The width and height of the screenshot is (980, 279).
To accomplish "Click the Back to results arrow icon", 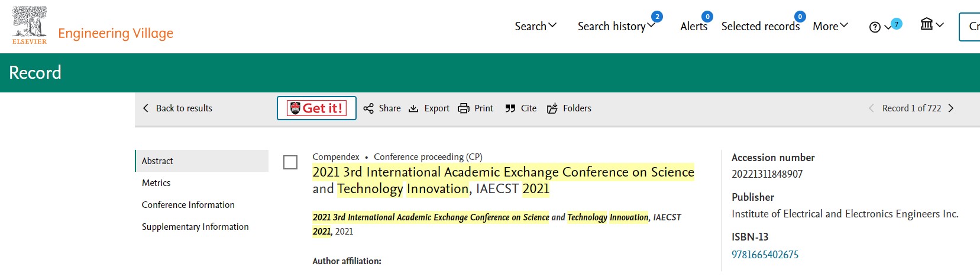I will coord(145,108).
